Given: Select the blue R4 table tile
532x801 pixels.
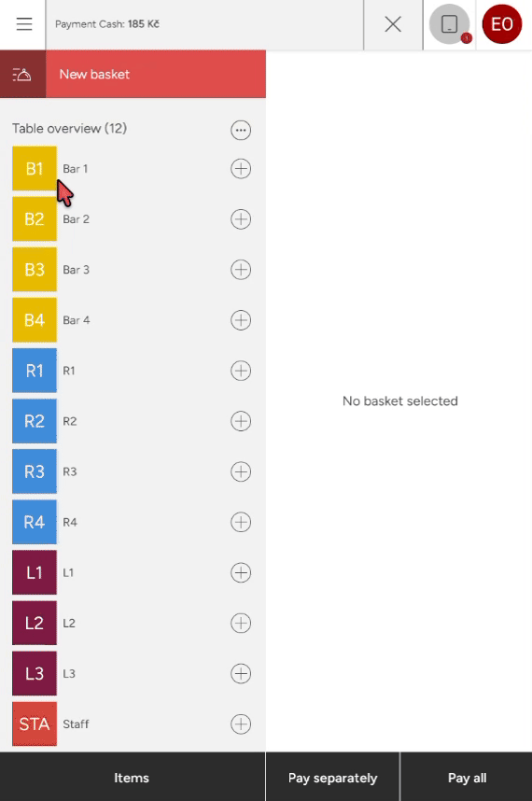Looking at the screenshot, I should [x=35, y=522].
